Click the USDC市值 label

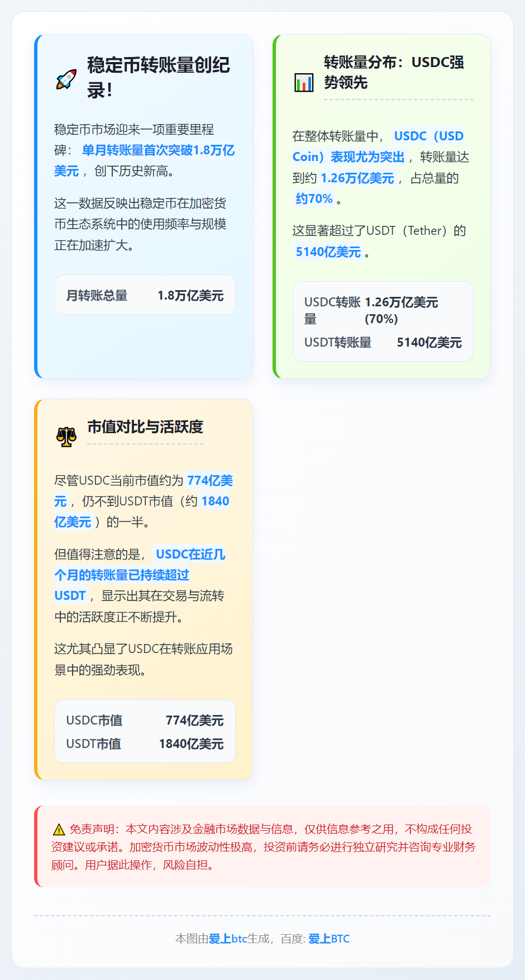94,720
